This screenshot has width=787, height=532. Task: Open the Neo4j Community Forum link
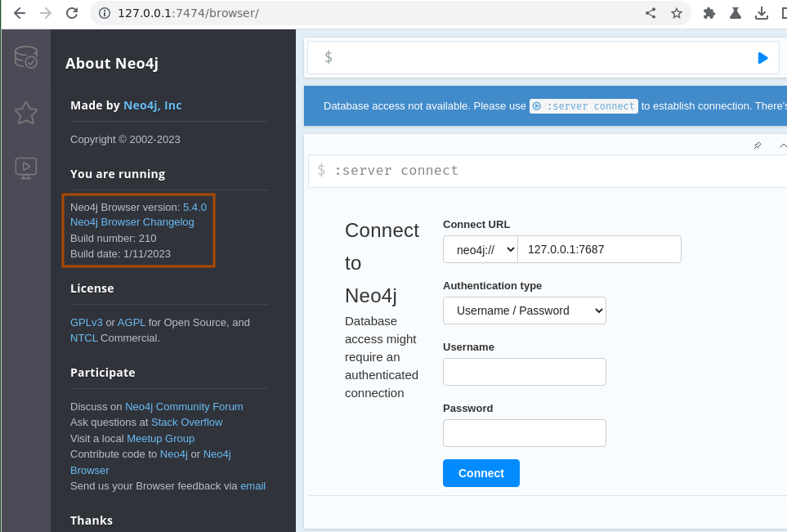click(184, 407)
